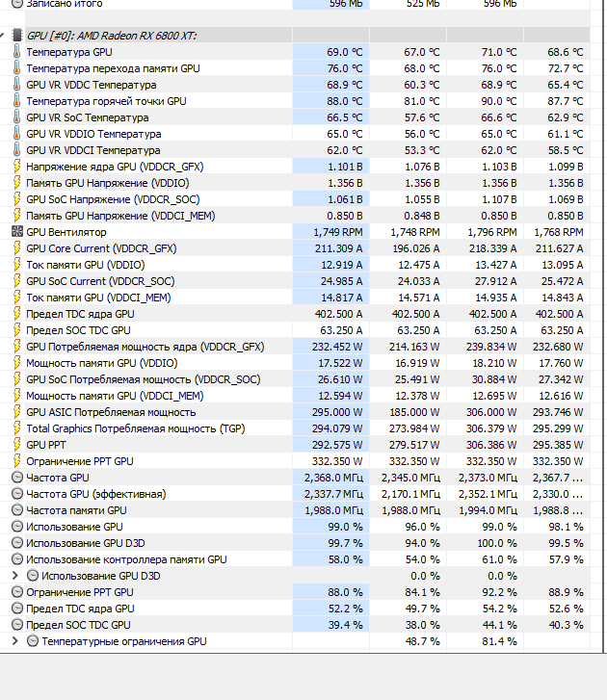Click lightning icon of Ток памяти GPU (VDDIO)
Viewport: 607px width, 700px height.
pos(17,265)
